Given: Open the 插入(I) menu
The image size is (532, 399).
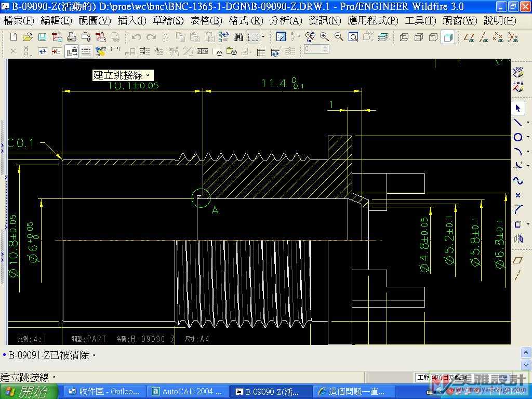Looking at the screenshot, I should point(131,21).
